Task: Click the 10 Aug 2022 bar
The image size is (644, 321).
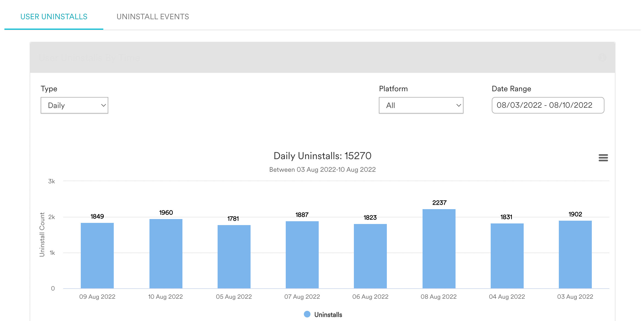Action: (x=166, y=253)
